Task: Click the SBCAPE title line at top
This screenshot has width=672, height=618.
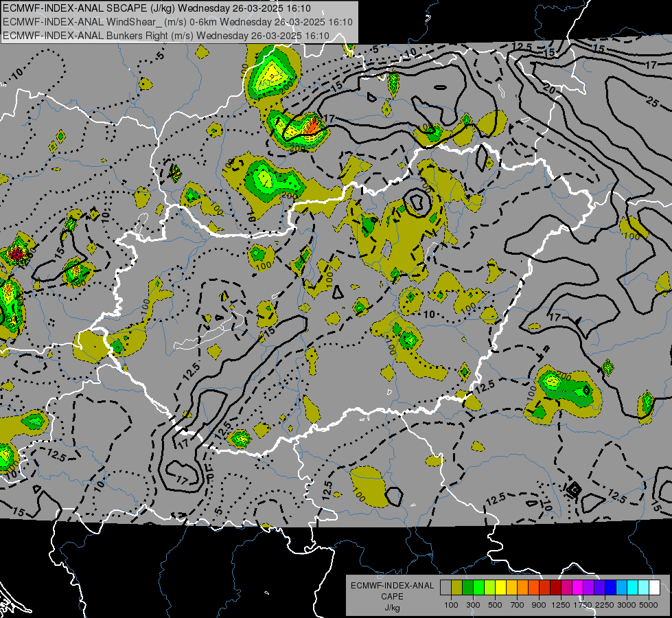Action: [x=157, y=8]
